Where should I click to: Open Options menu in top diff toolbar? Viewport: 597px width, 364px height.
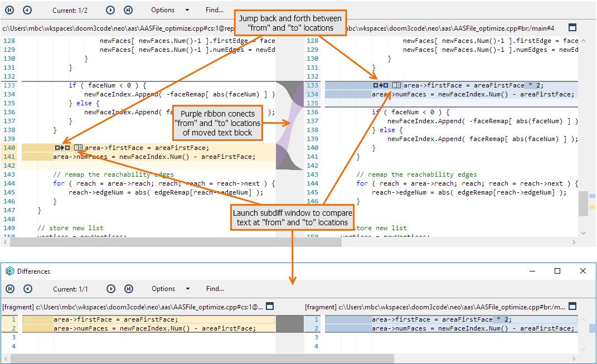click(x=163, y=10)
